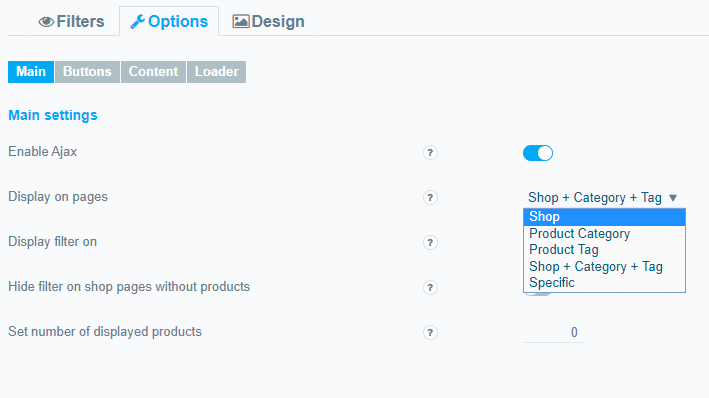Open the Display on pages dropdown
This screenshot has height=398, width=709.
click(x=603, y=198)
